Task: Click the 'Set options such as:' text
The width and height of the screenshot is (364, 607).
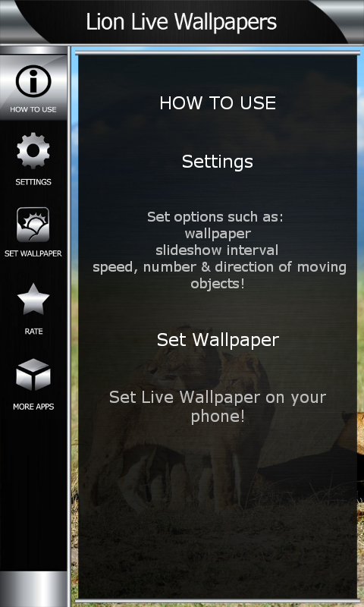Action: tap(215, 217)
